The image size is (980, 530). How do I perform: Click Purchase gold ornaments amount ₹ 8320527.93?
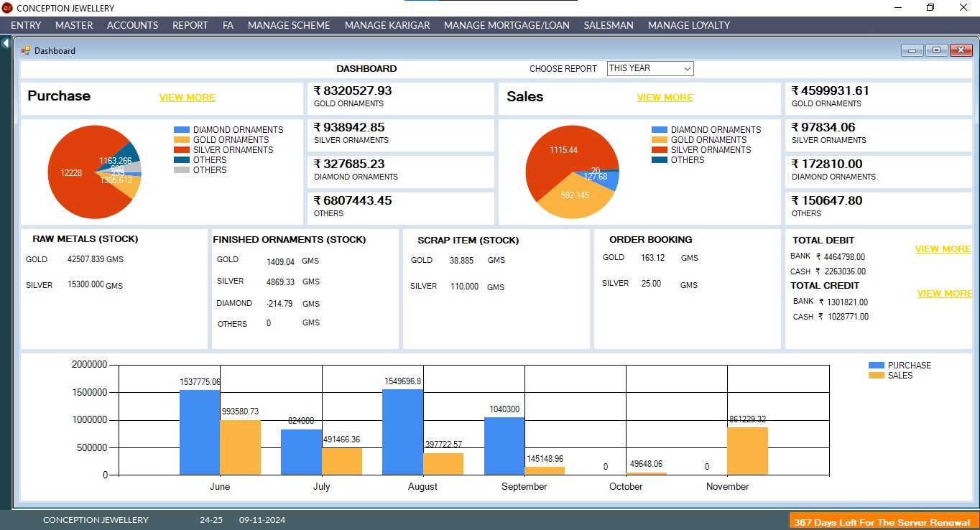coord(353,90)
